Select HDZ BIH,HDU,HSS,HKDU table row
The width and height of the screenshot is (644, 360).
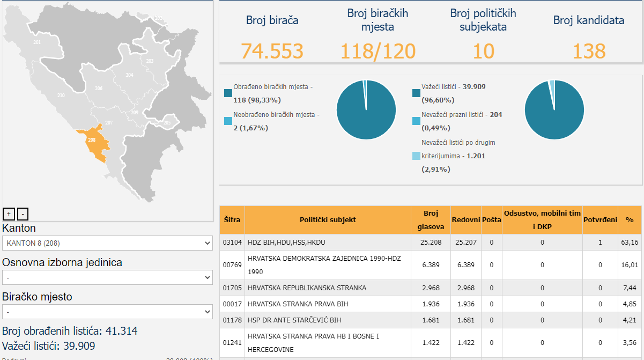[431, 243]
